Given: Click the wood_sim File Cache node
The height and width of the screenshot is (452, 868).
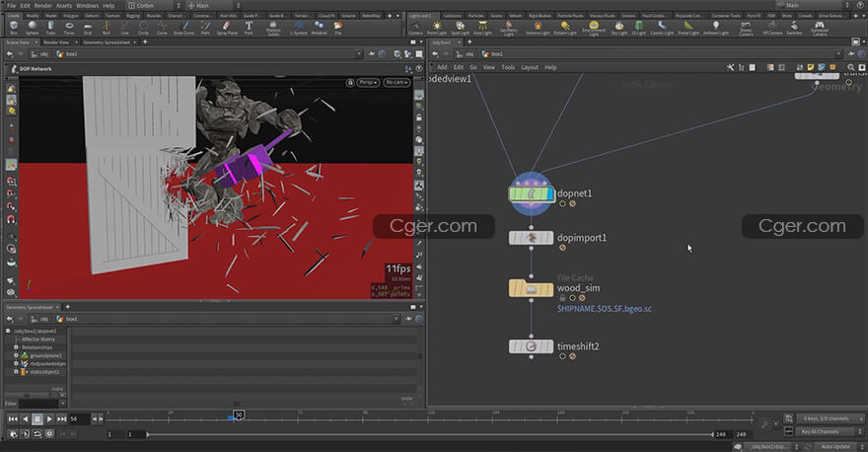Looking at the screenshot, I should coord(531,288).
